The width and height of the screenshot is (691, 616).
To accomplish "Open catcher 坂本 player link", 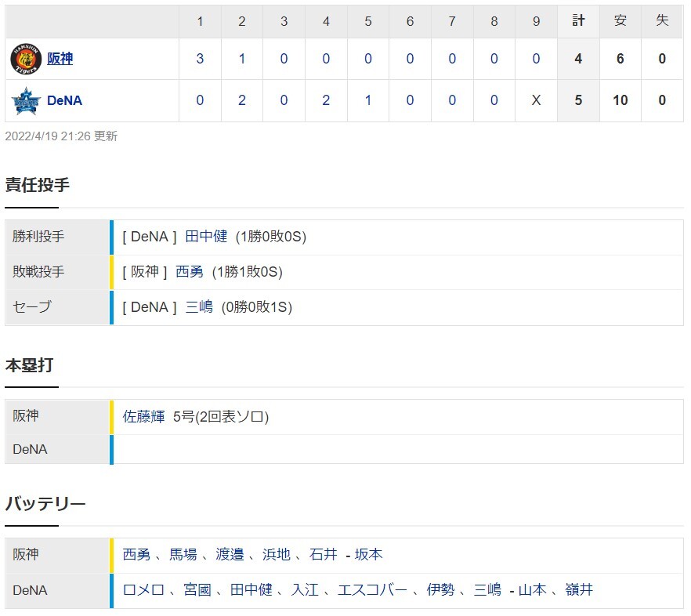I will 368,554.
